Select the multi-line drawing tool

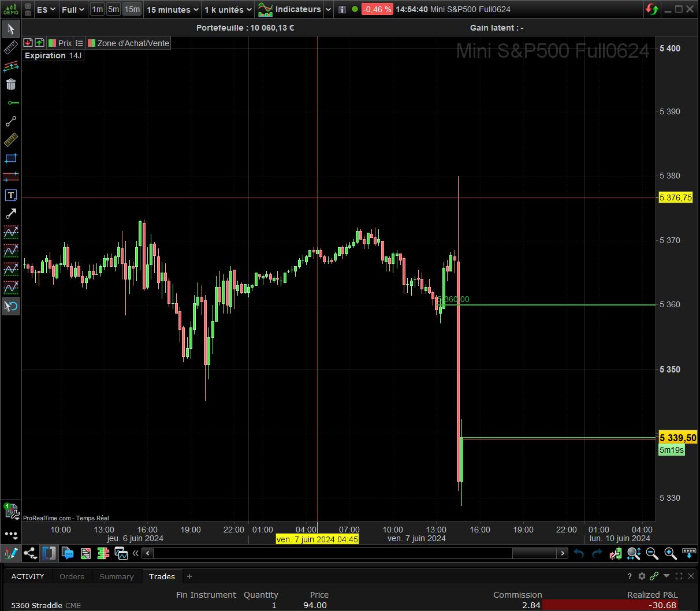[11, 66]
